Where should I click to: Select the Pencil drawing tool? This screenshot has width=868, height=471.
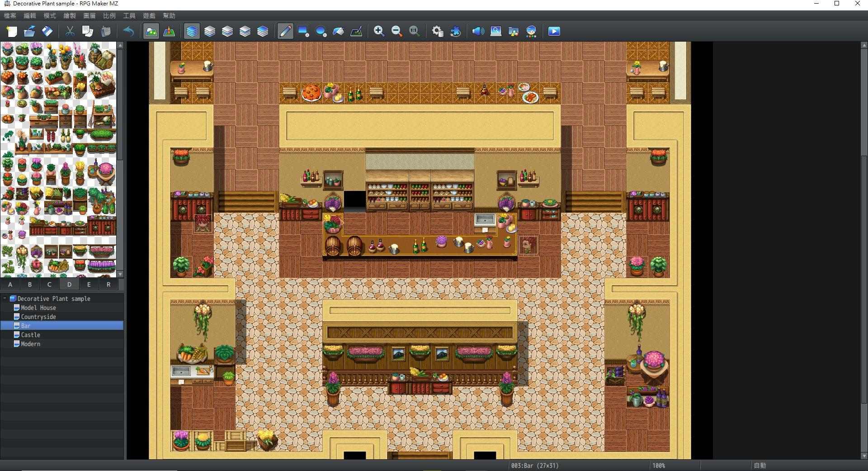tap(285, 31)
